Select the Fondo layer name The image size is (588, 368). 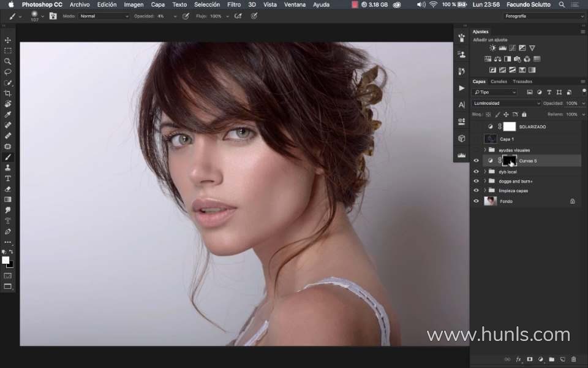pos(506,201)
